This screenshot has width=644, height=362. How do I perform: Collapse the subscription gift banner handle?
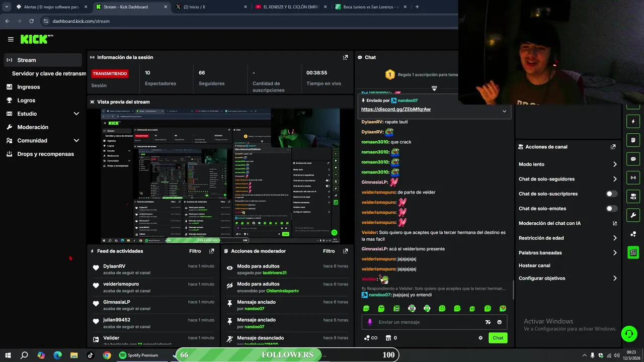(434, 88)
